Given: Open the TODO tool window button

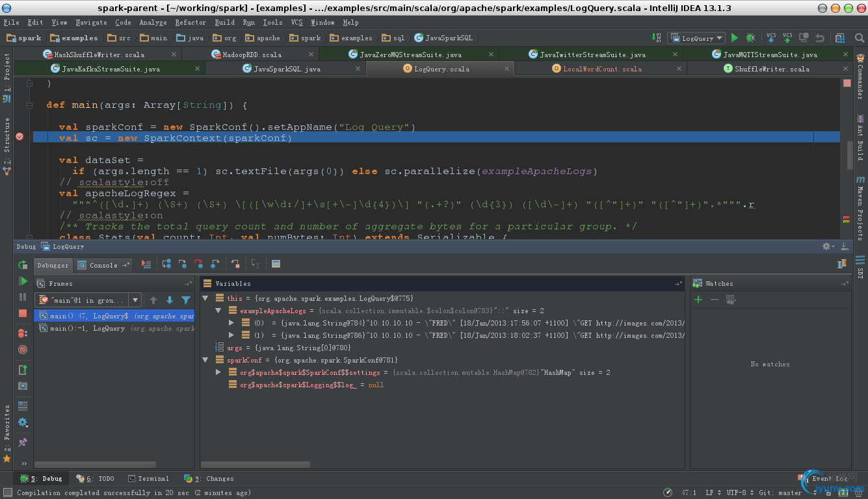Looking at the screenshot, I should [x=95, y=478].
